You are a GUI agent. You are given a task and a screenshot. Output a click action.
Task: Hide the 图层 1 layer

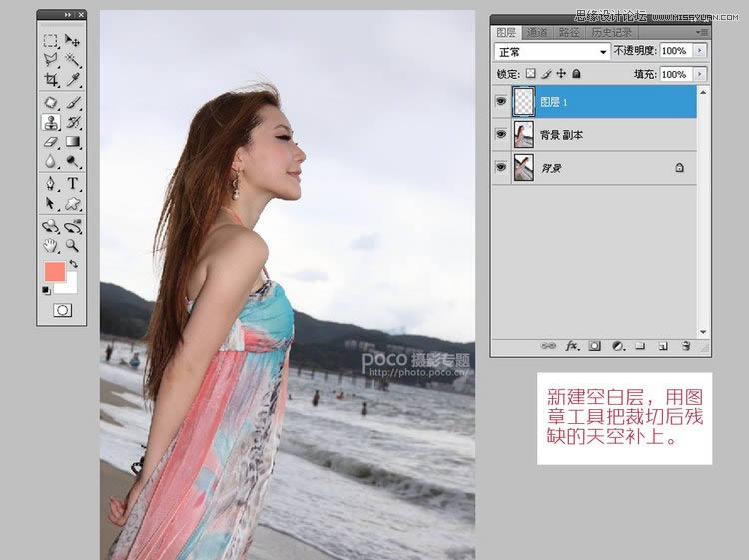(501, 102)
